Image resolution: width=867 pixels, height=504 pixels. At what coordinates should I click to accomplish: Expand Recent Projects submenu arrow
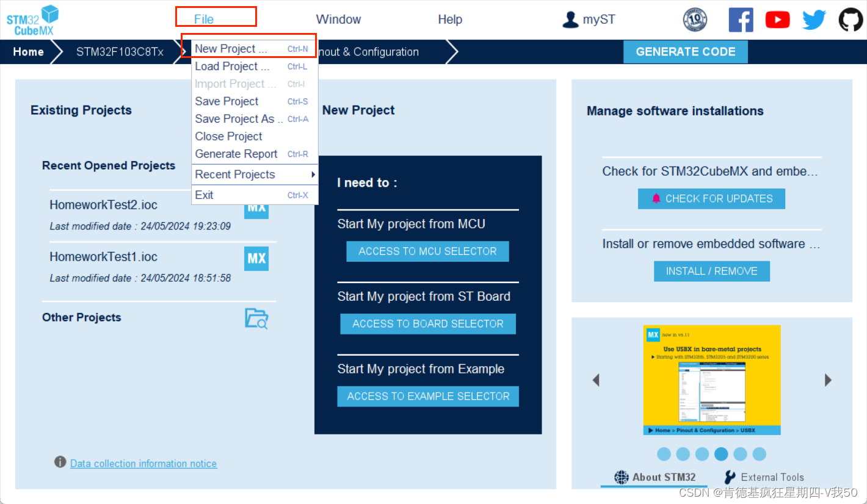313,175
